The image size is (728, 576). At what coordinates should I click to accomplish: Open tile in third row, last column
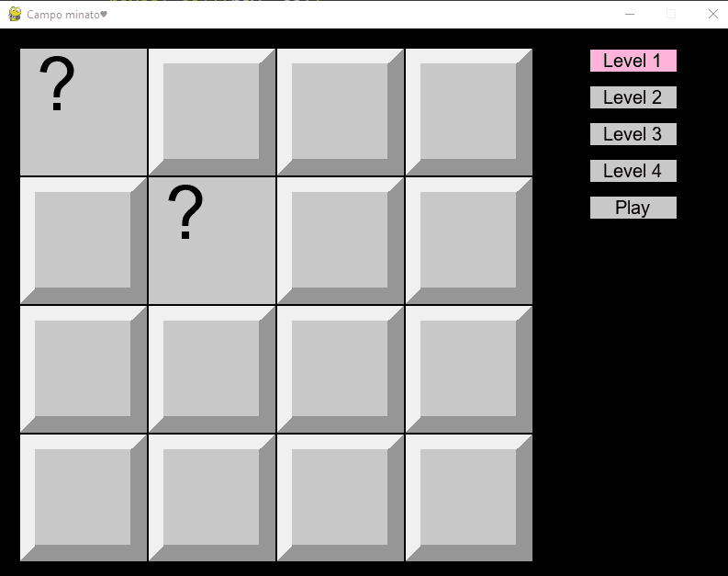click(x=469, y=369)
